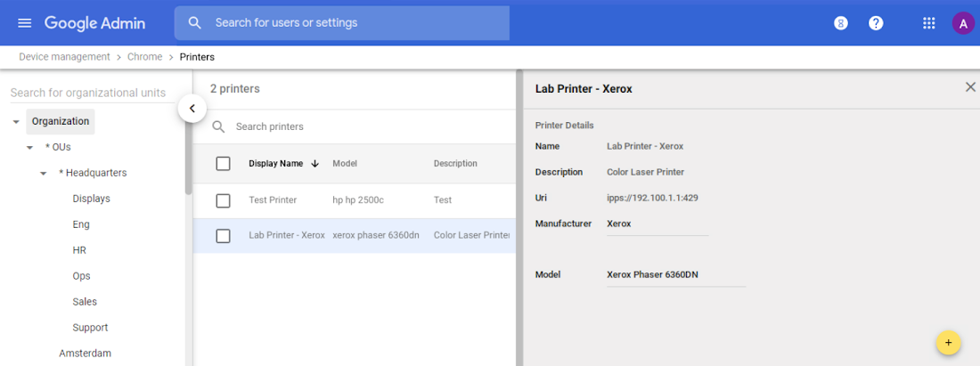The image size is (980, 366).
Task: Focus the Search for users or settings field
Action: tap(341, 23)
